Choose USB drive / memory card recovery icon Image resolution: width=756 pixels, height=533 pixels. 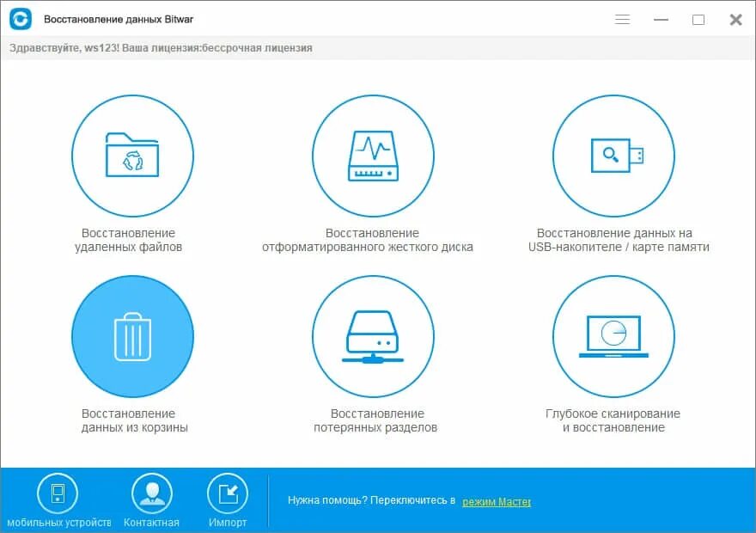click(x=613, y=156)
